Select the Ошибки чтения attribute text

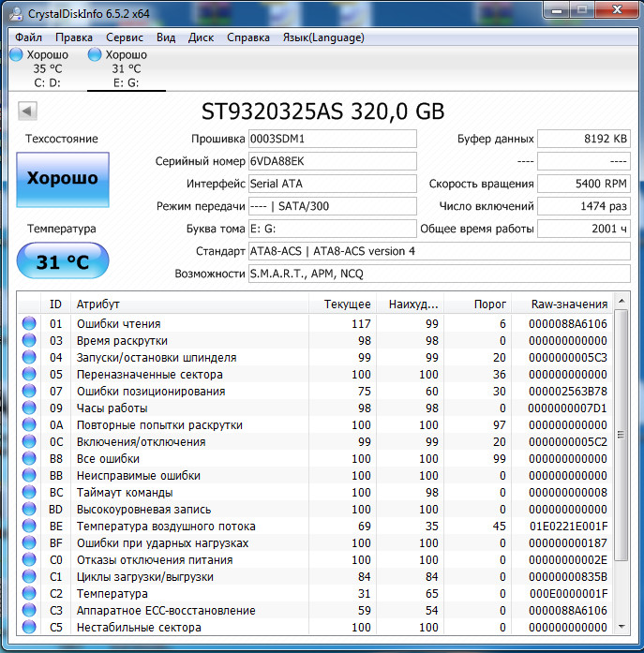click(x=119, y=323)
